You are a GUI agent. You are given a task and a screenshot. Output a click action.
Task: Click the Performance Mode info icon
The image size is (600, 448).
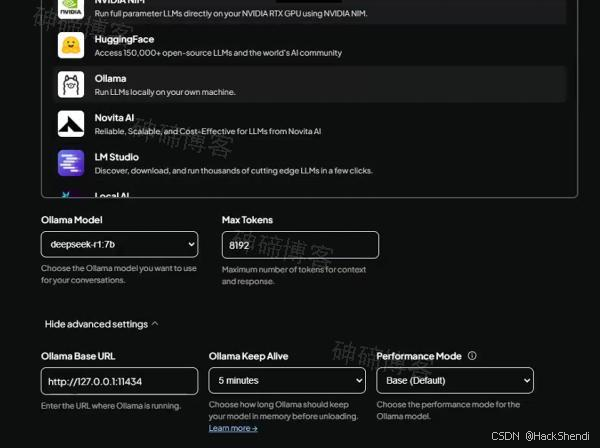[x=472, y=356]
